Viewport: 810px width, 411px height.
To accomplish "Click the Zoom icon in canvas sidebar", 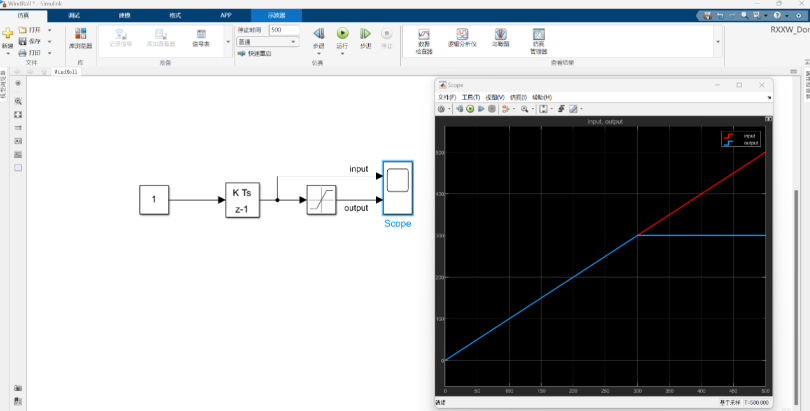I will [x=18, y=102].
